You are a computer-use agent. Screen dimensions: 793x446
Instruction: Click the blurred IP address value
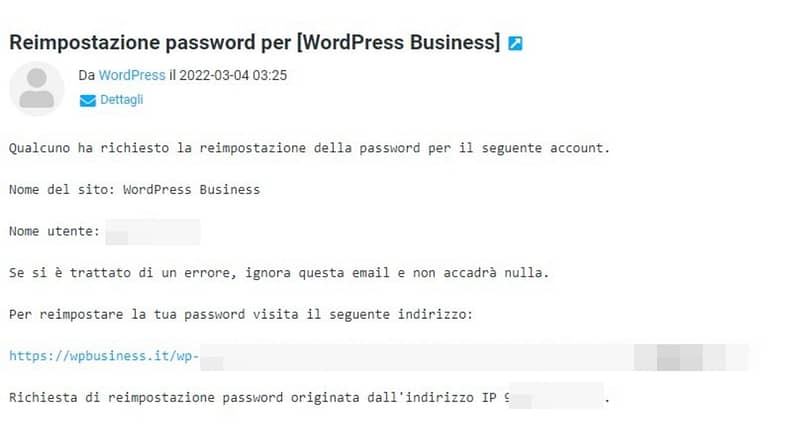[x=556, y=395]
